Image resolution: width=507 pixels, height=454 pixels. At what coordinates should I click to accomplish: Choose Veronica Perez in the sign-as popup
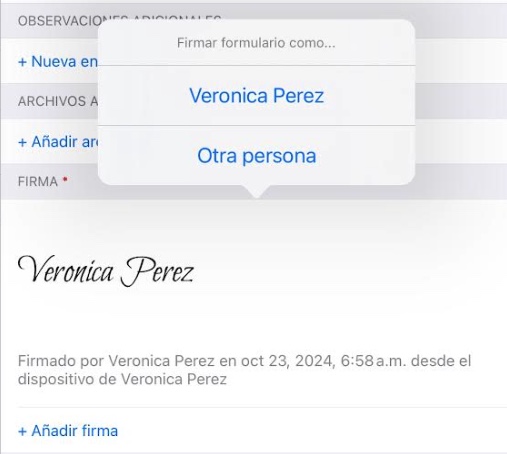(x=256, y=96)
